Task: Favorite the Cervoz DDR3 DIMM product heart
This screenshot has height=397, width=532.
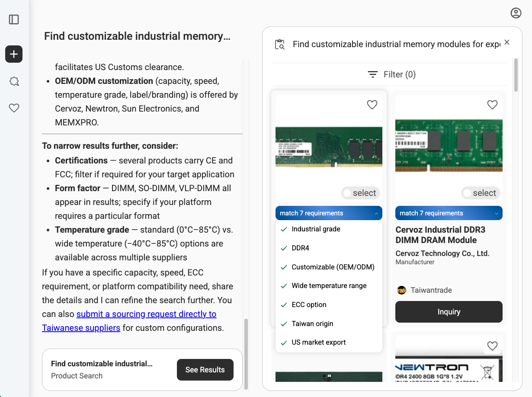Action: coord(492,105)
